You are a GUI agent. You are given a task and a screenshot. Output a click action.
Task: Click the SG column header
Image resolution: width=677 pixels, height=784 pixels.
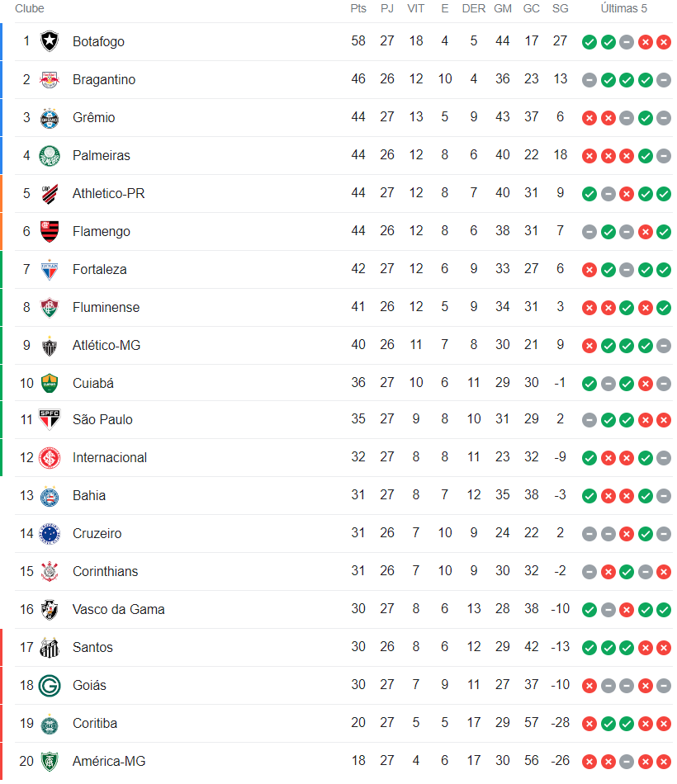coord(560,8)
